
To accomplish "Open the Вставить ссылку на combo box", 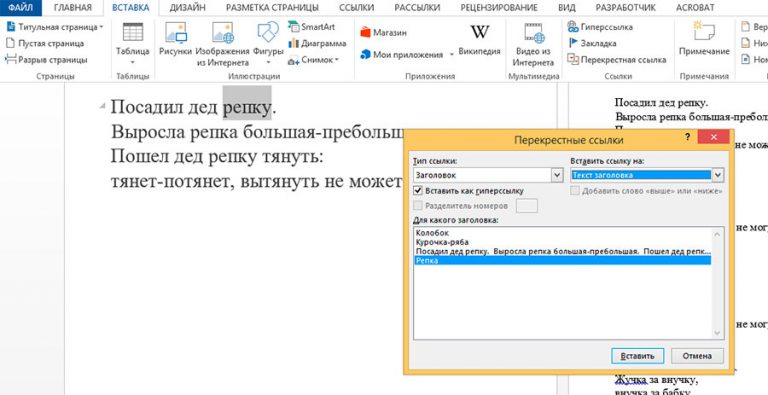I will [647, 175].
